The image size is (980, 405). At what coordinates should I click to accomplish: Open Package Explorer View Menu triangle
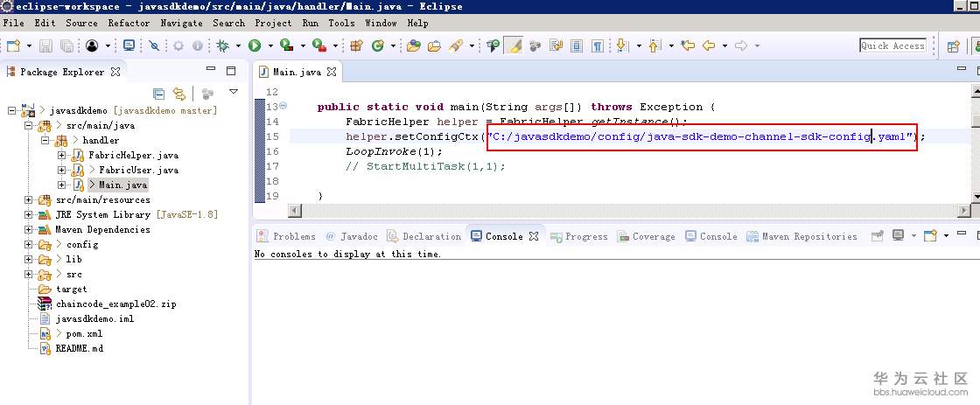tap(233, 92)
